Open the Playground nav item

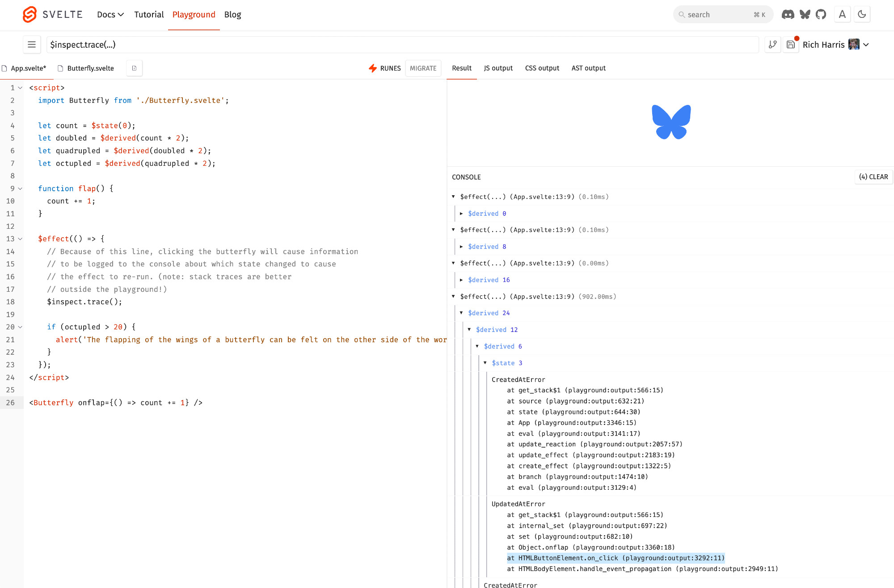click(194, 15)
